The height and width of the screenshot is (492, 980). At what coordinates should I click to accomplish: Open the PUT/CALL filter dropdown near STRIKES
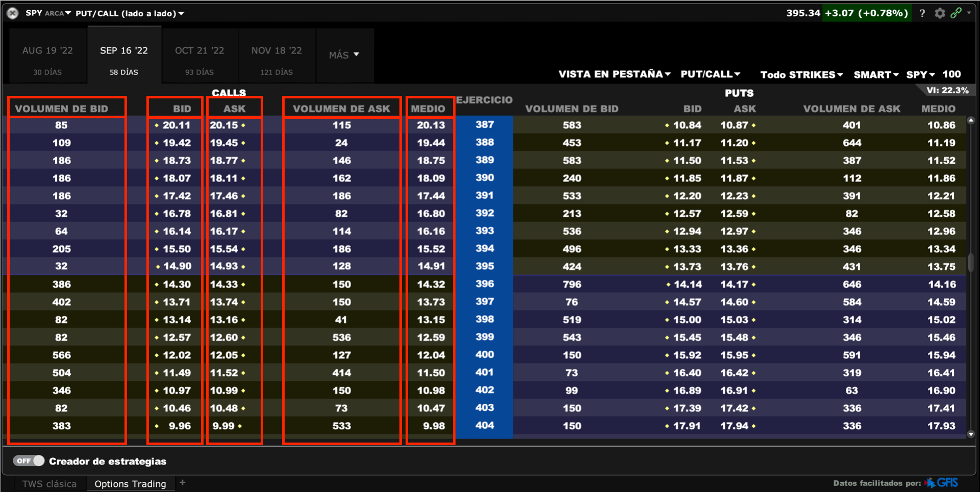coord(710,74)
